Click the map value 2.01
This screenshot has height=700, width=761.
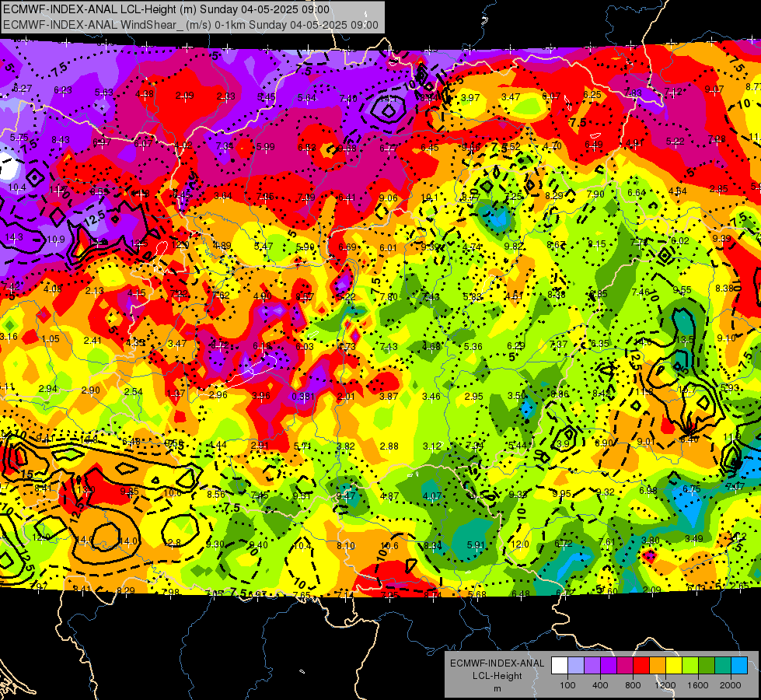[x=346, y=397]
